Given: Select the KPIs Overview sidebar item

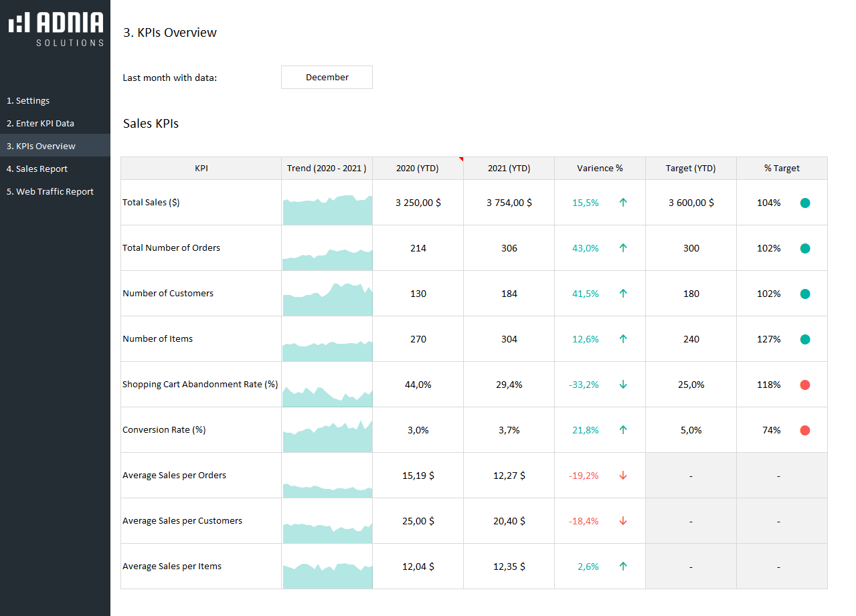Looking at the screenshot, I should click(x=41, y=146).
